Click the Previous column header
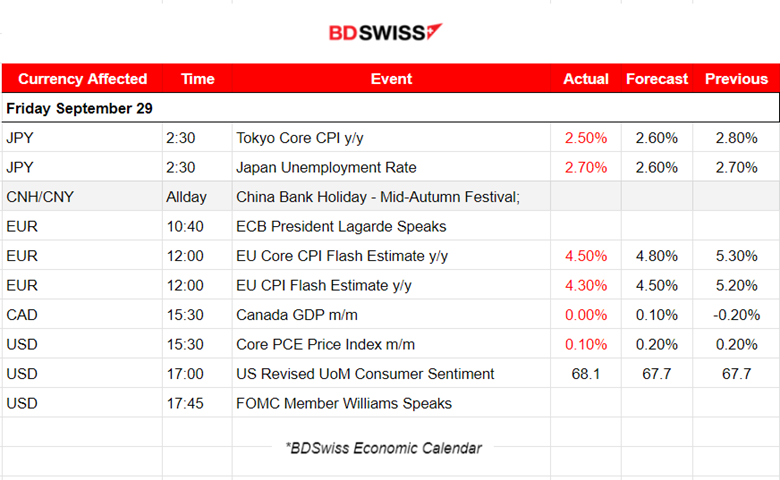Viewport: 780px width, 480px height. [x=736, y=79]
